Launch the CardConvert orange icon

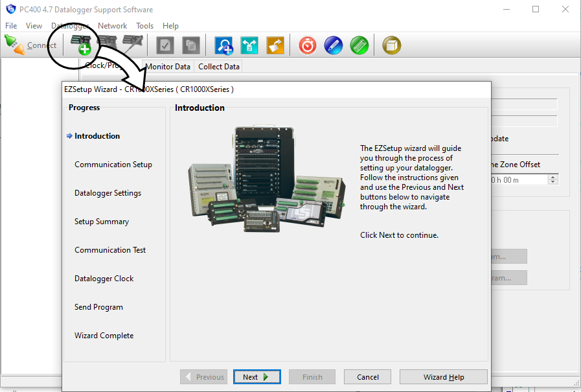point(275,45)
